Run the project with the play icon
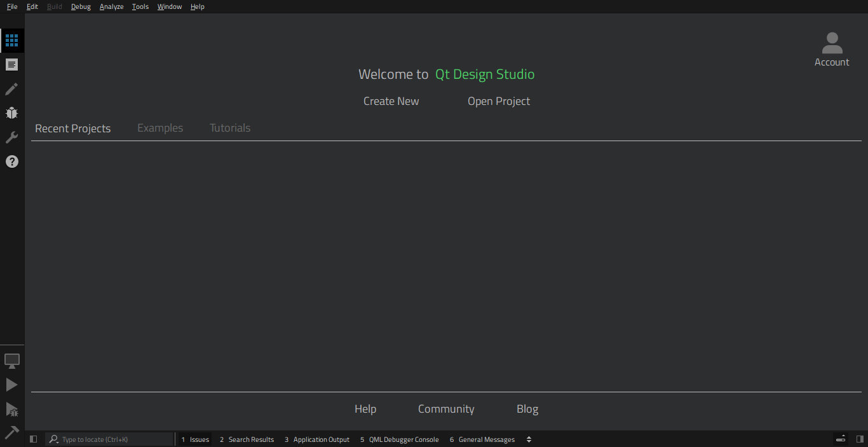 11,384
